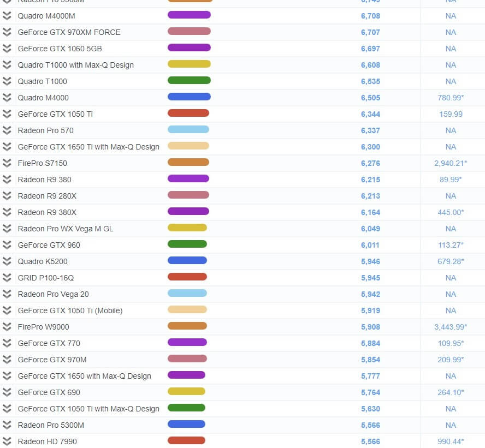Screen dimensions: 485x448
Task: Click the score 6,344 for GeForce GTX 1050 Ti
Action: click(370, 114)
